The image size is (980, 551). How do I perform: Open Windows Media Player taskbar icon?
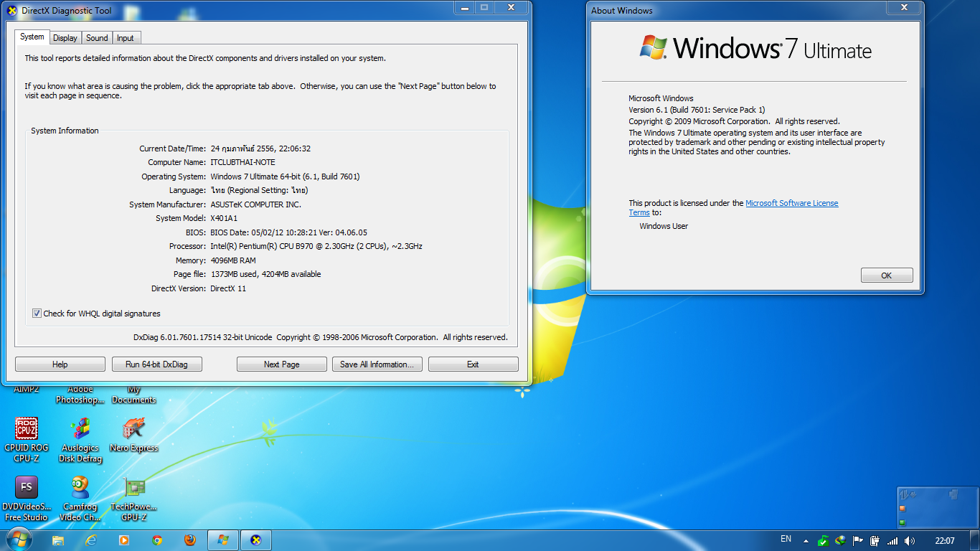(x=124, y=540)
